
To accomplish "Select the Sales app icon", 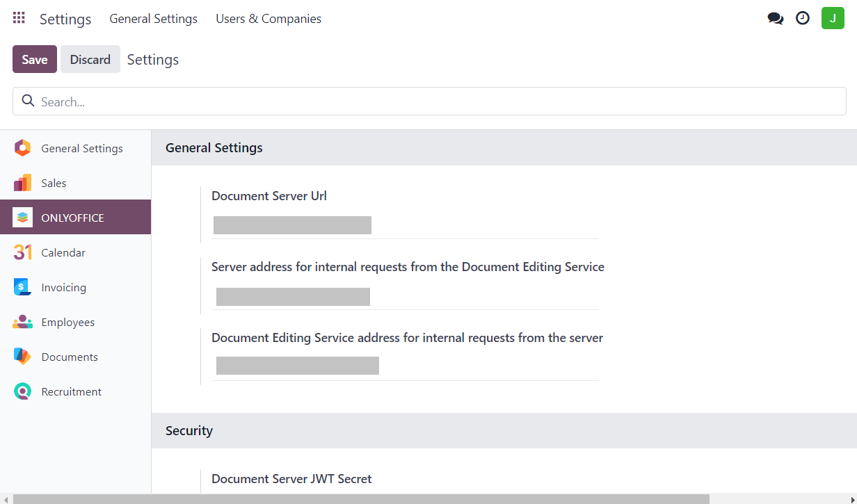I will [x=22, y=183].
